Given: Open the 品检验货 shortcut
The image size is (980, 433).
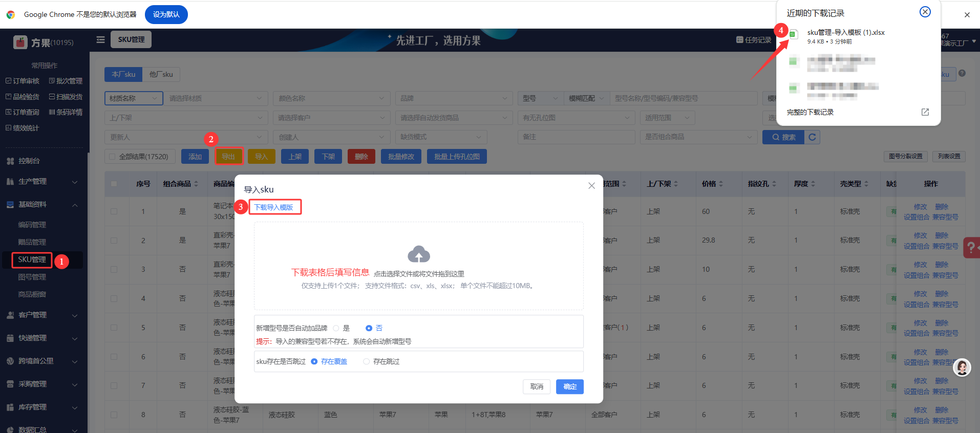Looking at the screenshot, I should point(23,97).
